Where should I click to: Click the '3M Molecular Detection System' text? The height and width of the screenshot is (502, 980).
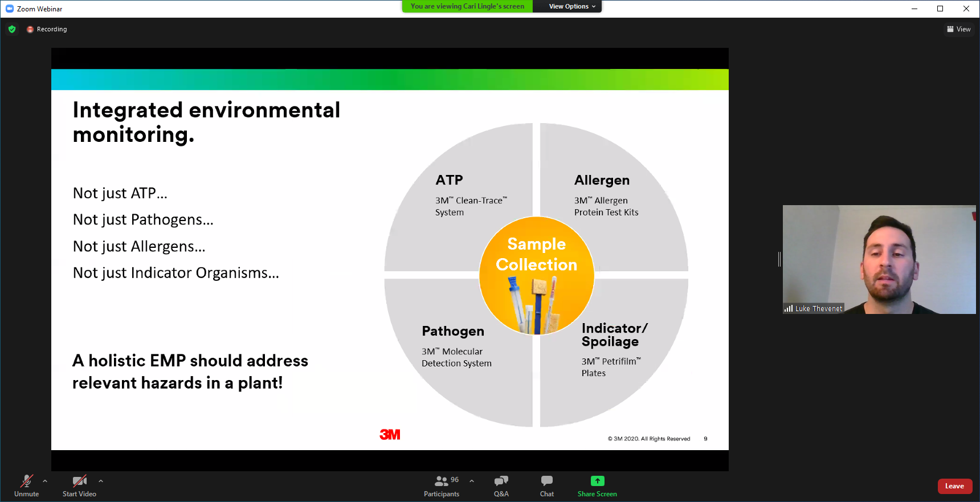456,357
